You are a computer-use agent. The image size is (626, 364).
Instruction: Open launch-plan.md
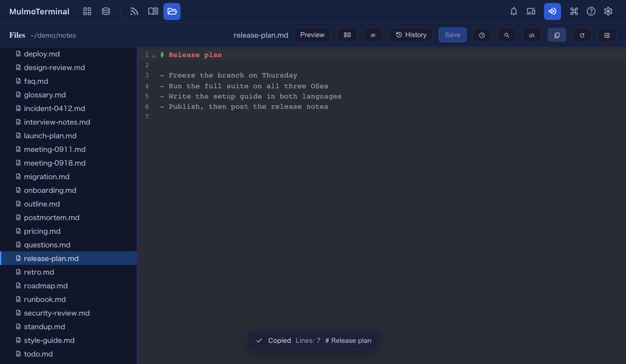(68, 136)
